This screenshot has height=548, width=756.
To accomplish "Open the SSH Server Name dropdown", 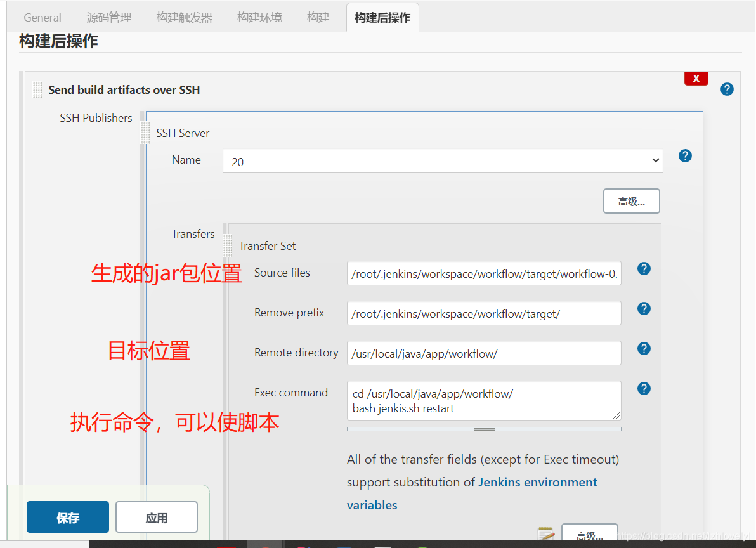I will click(443, 160).
